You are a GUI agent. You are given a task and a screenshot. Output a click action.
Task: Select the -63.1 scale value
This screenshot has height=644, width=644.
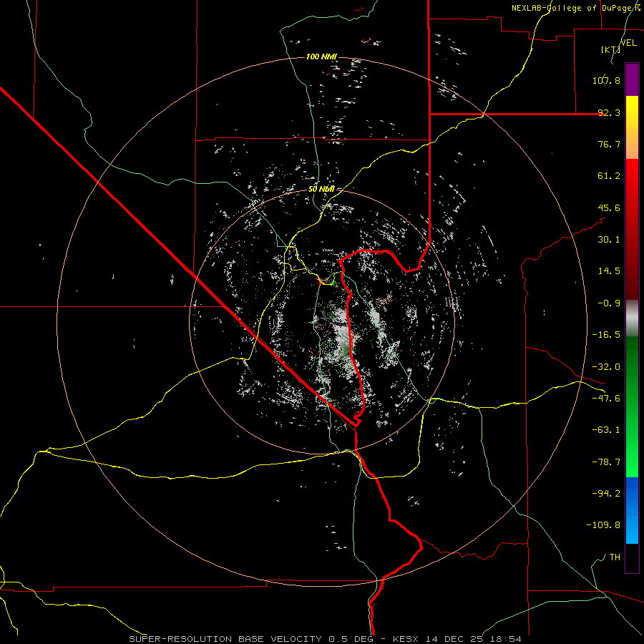click(x=606, y=430)
